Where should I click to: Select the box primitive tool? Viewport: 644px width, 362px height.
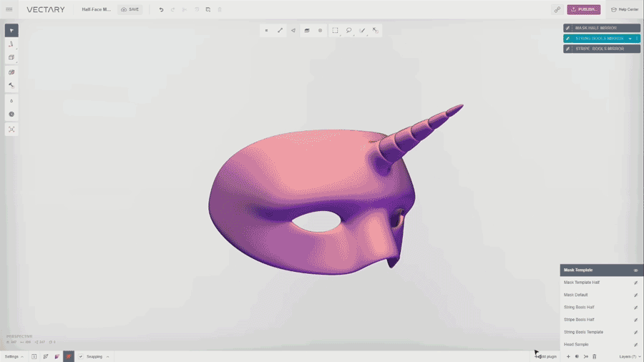[x=11, y=57]
